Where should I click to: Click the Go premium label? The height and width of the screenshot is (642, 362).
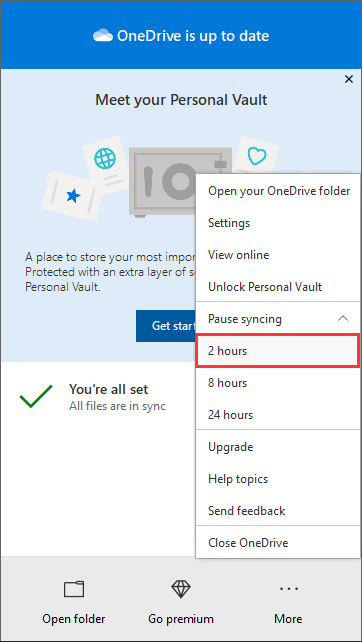[181, 618]
